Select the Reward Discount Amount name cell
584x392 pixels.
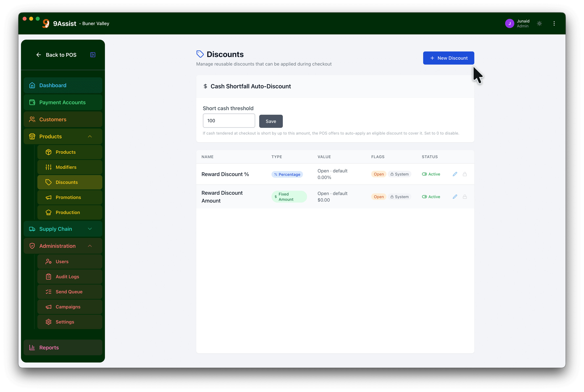coord(222,197)
